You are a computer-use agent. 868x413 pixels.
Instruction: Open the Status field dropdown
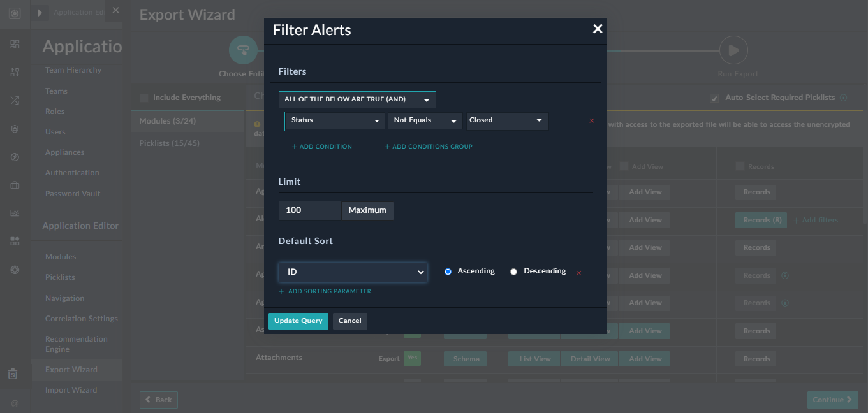(334, 120)
